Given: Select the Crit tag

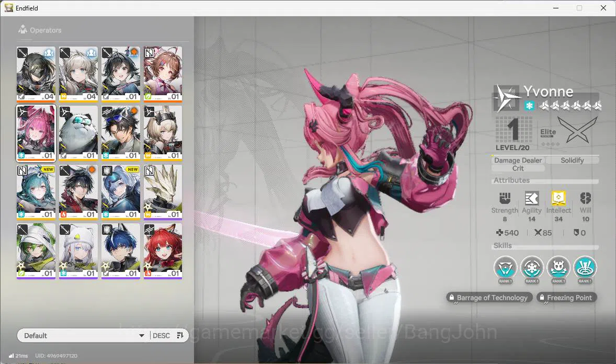Looking at the screenshot, I should pos(518,168).
